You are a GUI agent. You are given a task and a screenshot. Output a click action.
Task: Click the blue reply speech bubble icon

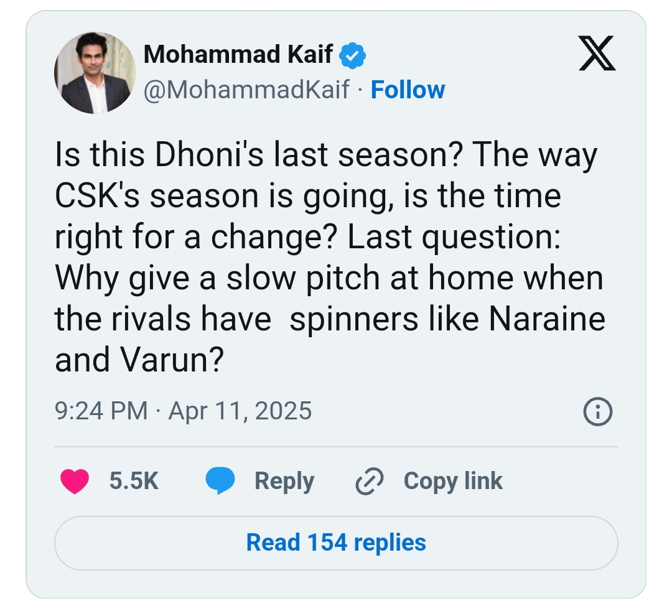point(220,482)
